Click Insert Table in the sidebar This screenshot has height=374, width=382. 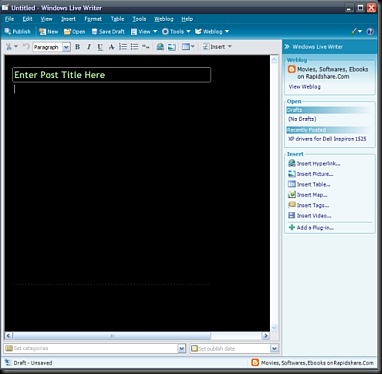[314, 184]
